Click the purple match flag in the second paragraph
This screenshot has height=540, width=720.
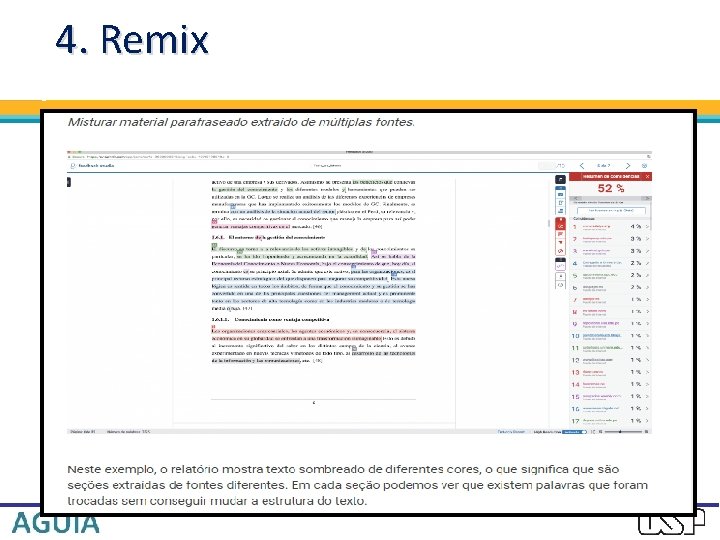pyautogui.click(x=374, y=252)
